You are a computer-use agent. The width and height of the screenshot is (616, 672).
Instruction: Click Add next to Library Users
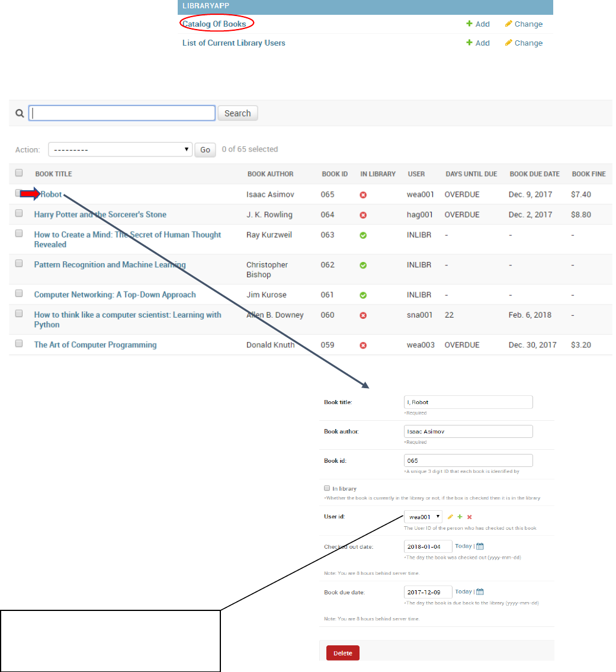click(477, 43)
